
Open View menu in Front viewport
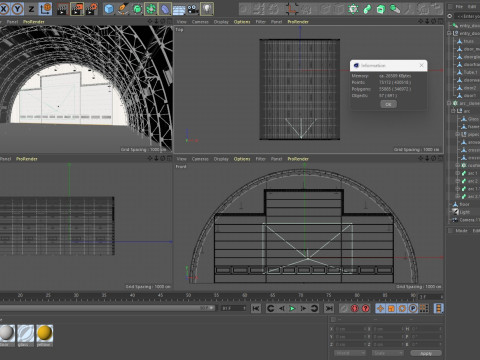point(181,159)
